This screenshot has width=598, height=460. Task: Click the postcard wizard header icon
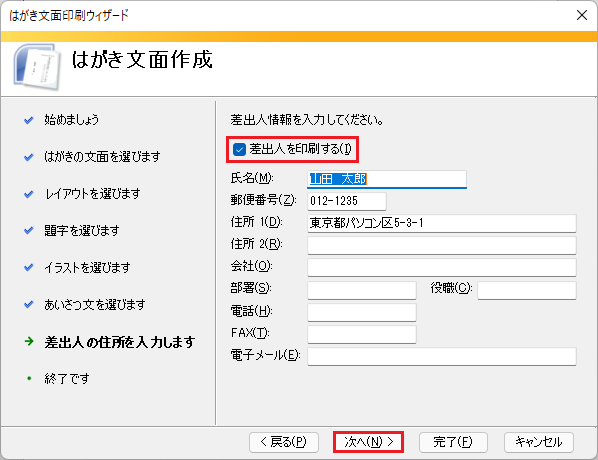pos(37,67)
